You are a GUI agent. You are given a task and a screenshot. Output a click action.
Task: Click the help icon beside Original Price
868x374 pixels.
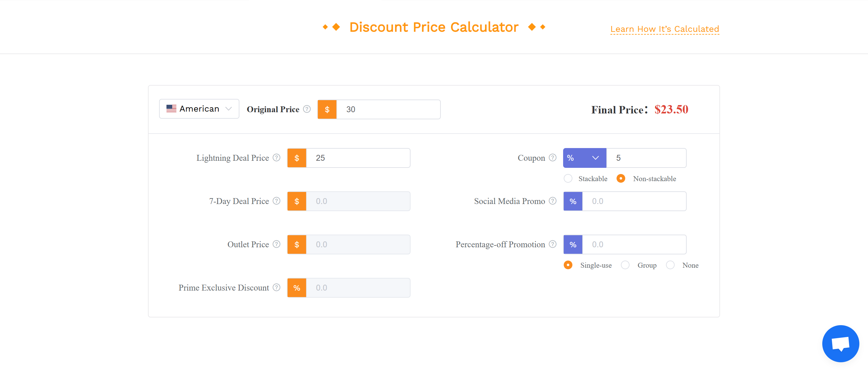point(307,109)
